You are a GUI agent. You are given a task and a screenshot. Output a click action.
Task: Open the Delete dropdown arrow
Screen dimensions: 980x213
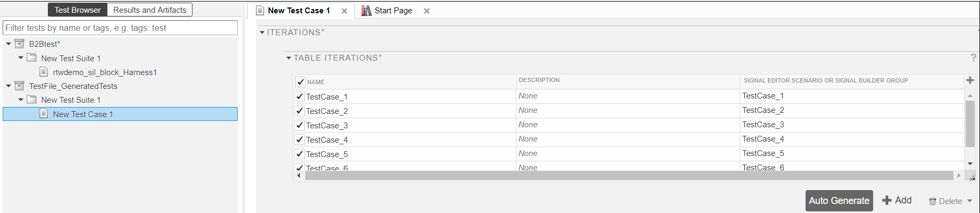pos(969,201)
